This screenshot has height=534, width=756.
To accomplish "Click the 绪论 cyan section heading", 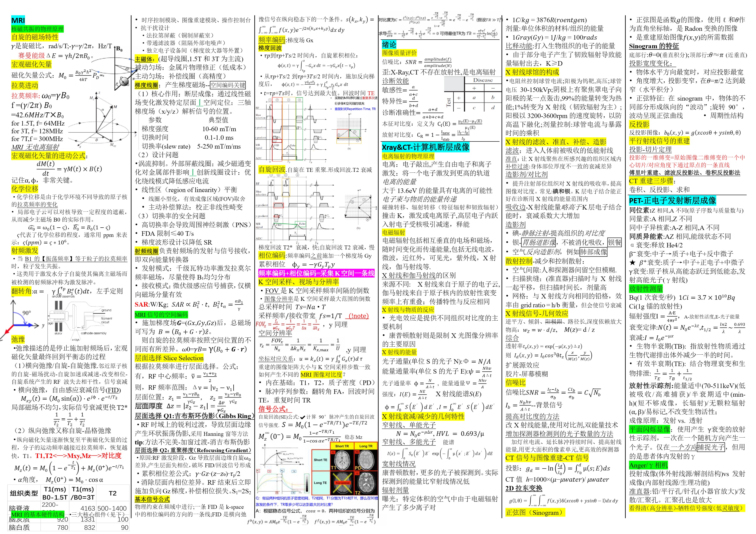I will pyautogui.click(x=389, y=45).
